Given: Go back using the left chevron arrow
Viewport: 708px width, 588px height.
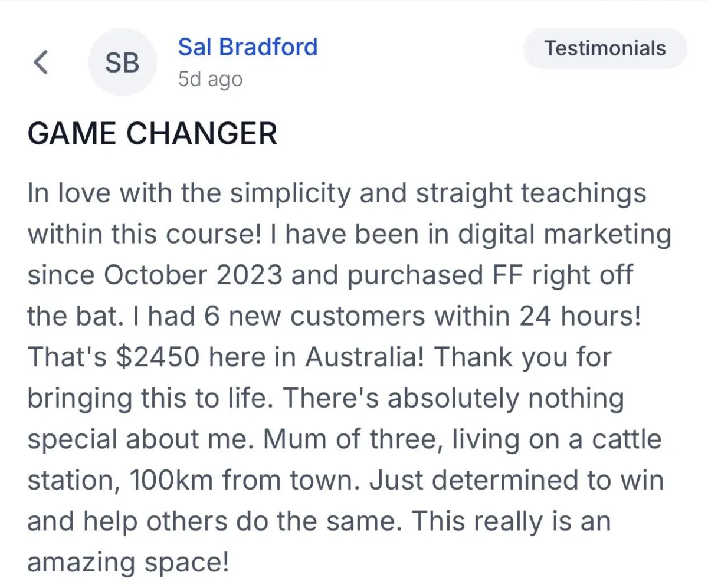Looking at the screenshot, I should coord(40,62).
